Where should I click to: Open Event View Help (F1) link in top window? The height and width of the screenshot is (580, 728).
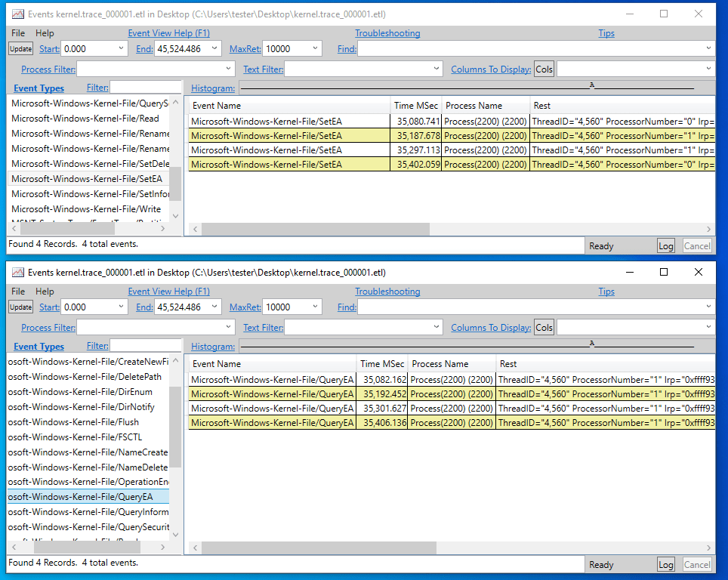point(168,33)
